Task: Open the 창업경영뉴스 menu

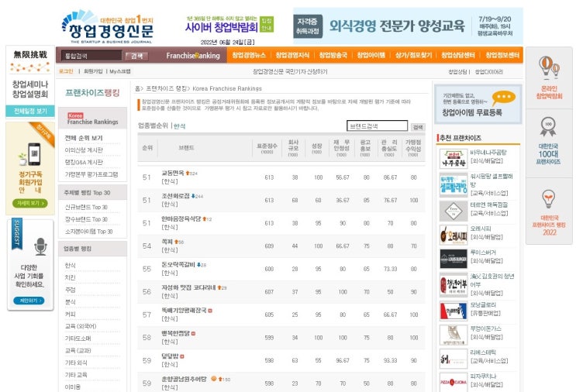Action: pyautogui.click(x=249, y=55)
